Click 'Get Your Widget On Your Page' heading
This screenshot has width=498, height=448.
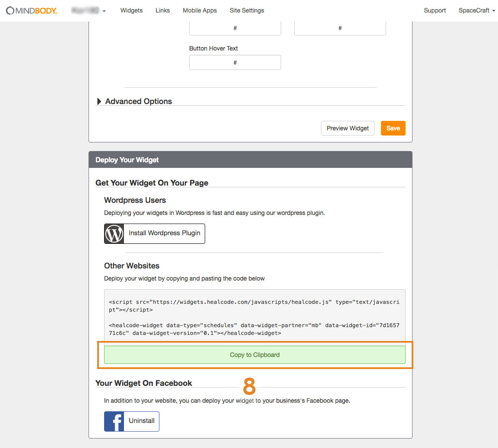click(152, 183)
